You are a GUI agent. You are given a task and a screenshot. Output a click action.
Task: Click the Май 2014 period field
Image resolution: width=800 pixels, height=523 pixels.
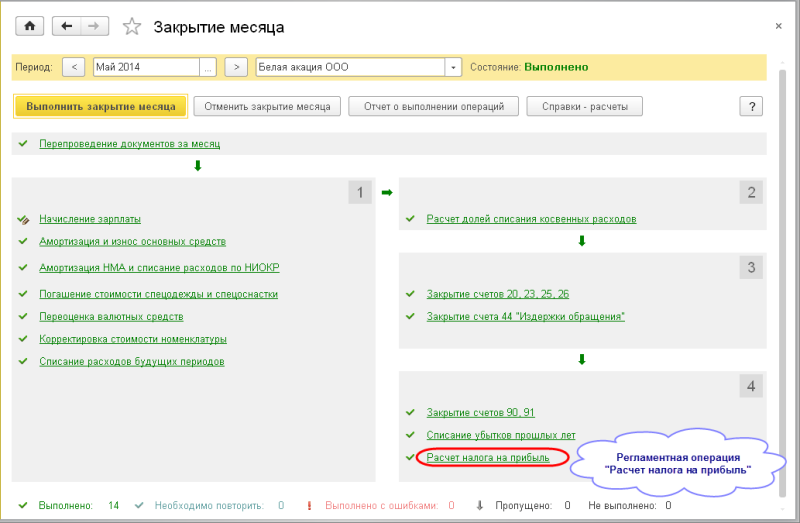(x=146, y=67)
